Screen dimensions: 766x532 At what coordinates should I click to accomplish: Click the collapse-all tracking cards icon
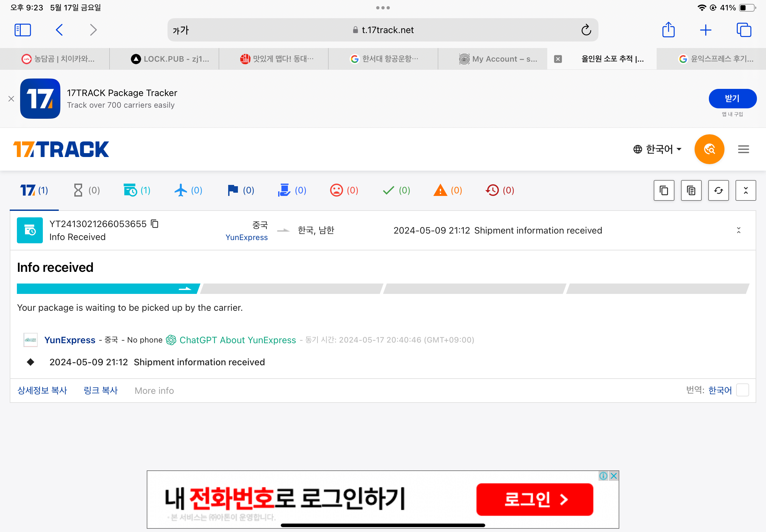[x=746, y=190]
